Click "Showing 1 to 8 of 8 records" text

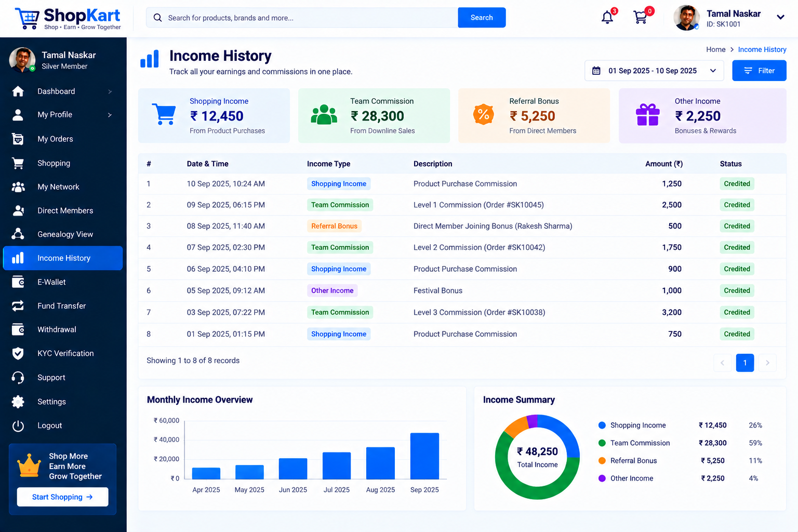tap(193, 361)
